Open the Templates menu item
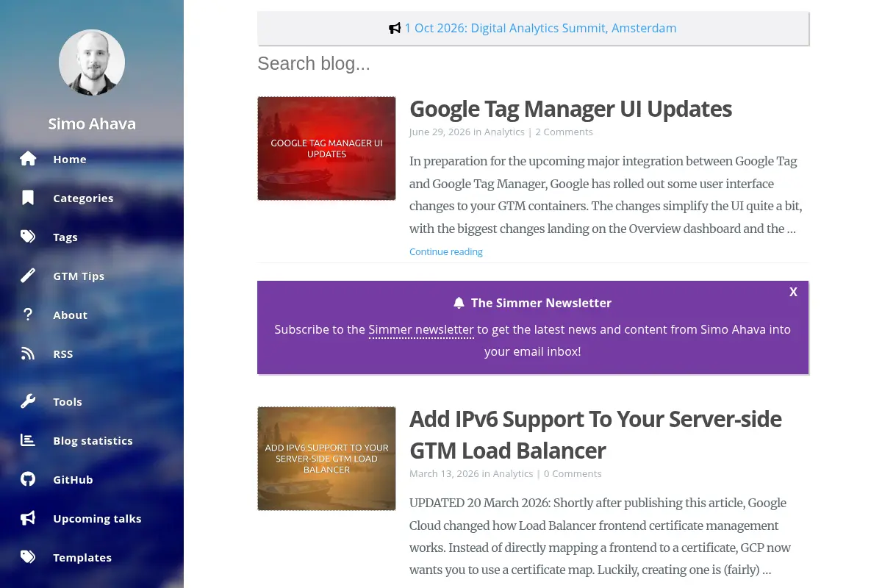 [x=82, y=557]
